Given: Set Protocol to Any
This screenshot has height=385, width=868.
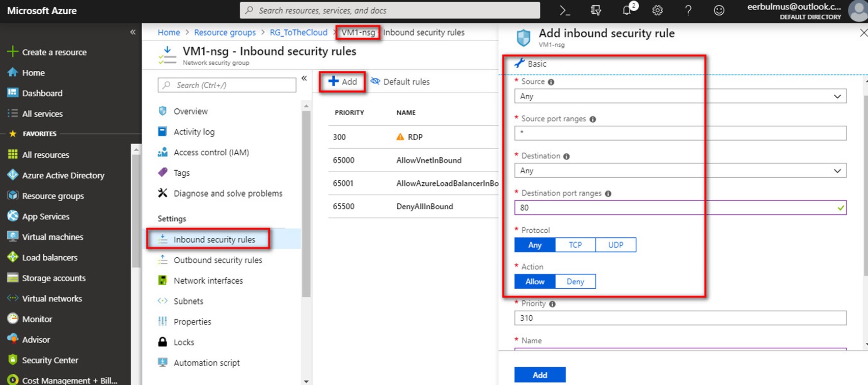Looking at the screenshot, I should (535, 245).
